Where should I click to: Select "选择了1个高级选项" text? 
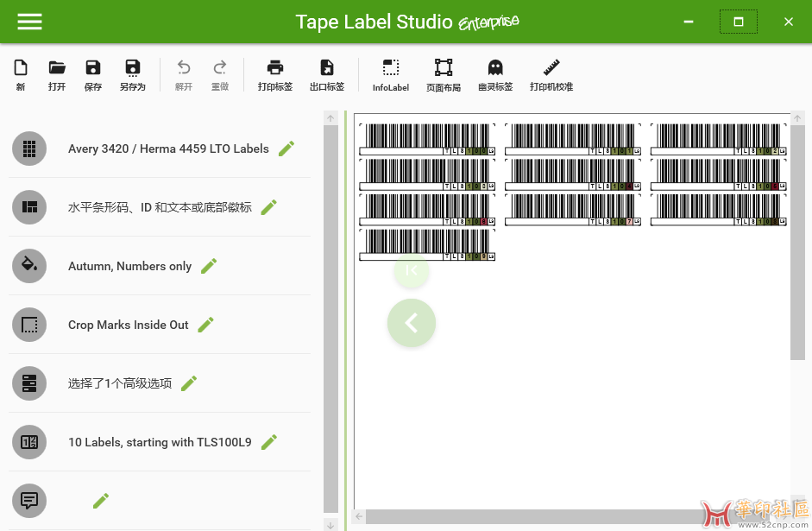tap(120, 383)
